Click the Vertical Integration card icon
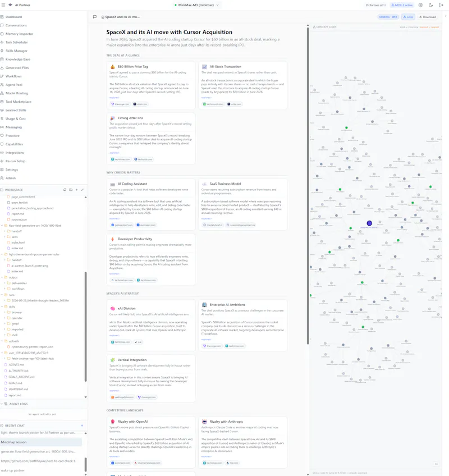Image resolution: width=449 pixels, height=476 pixels. point(113,360)
